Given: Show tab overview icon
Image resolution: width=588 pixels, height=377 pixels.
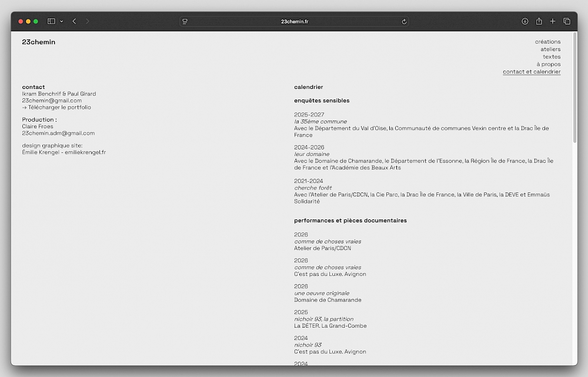Looking at the screenshot, I should (567, 21).
